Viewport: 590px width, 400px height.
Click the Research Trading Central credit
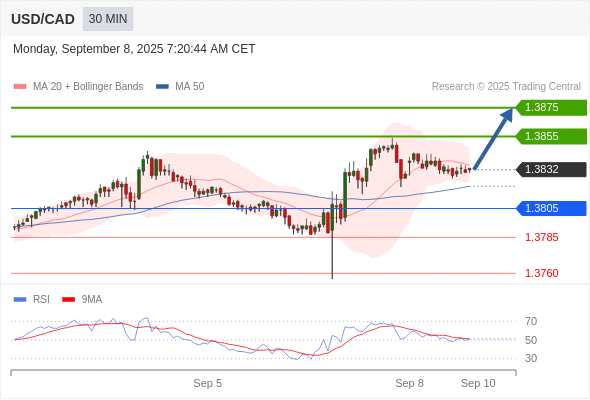coord(506,87)
